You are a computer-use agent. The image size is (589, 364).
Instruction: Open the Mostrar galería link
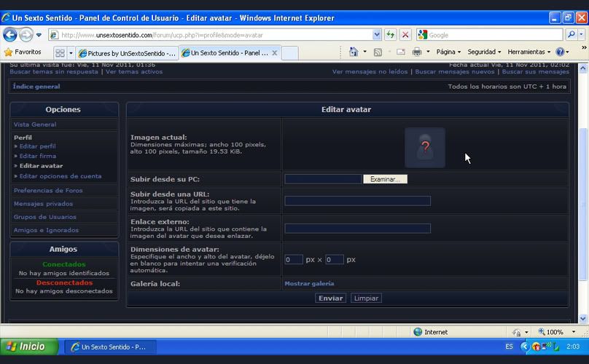309,283
